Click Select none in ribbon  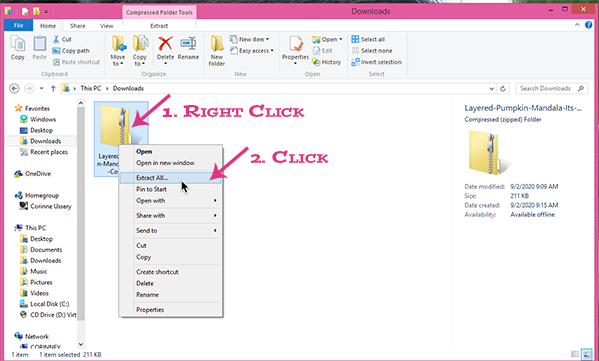pos(372,50)
